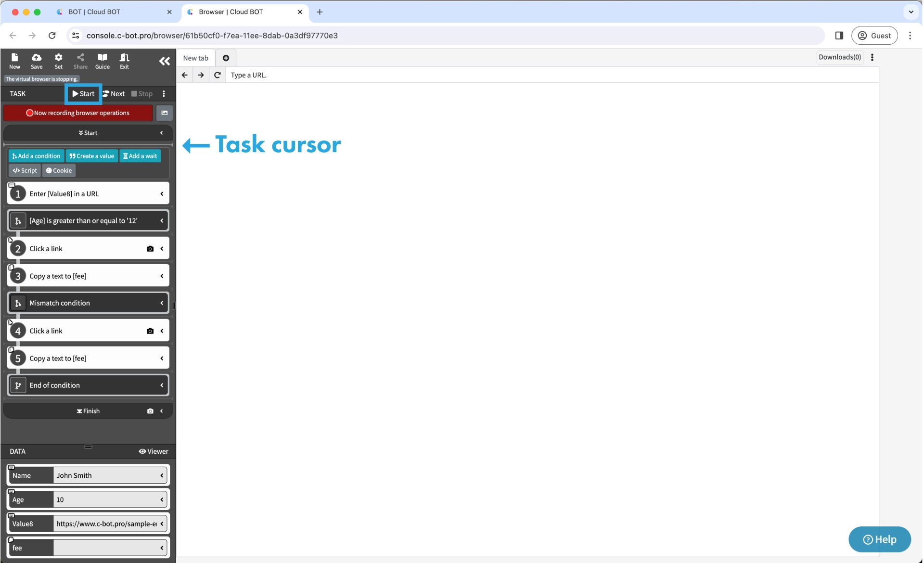
Task: Click the Add a condition button
Action: pos(36,156)
